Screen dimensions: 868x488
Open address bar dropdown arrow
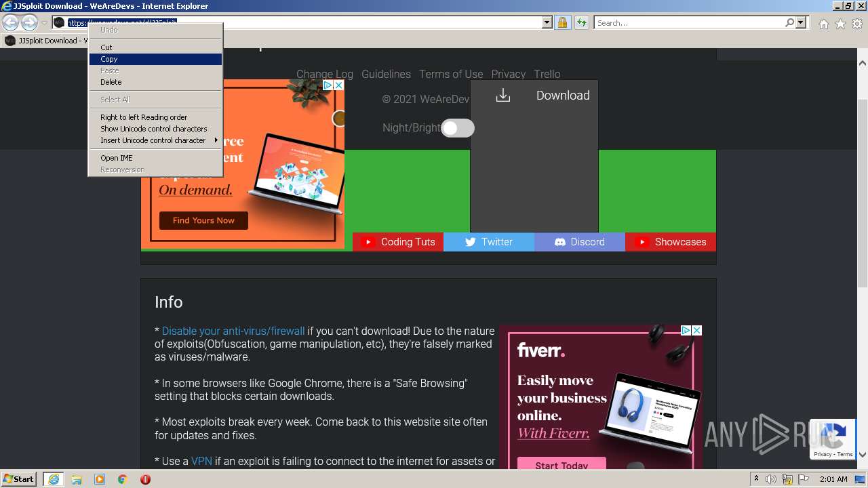[x=547, y=23]
